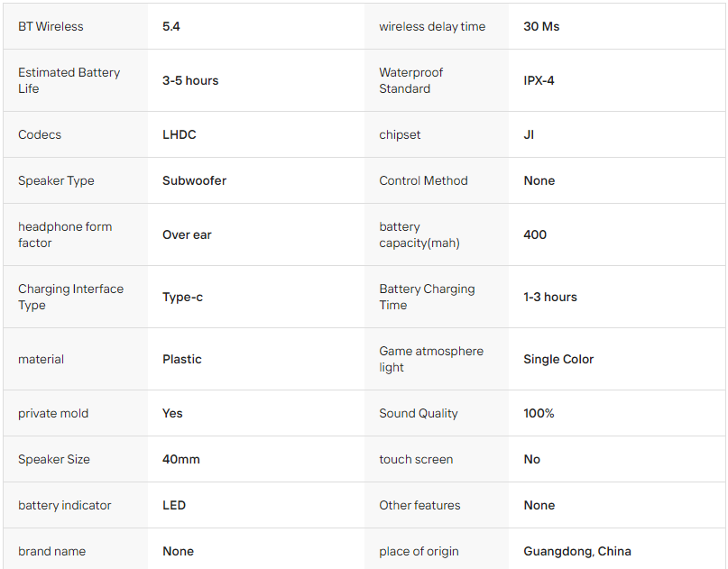Click the LED battery indicator value
728x569 pixels.
(x=174, y=505)
